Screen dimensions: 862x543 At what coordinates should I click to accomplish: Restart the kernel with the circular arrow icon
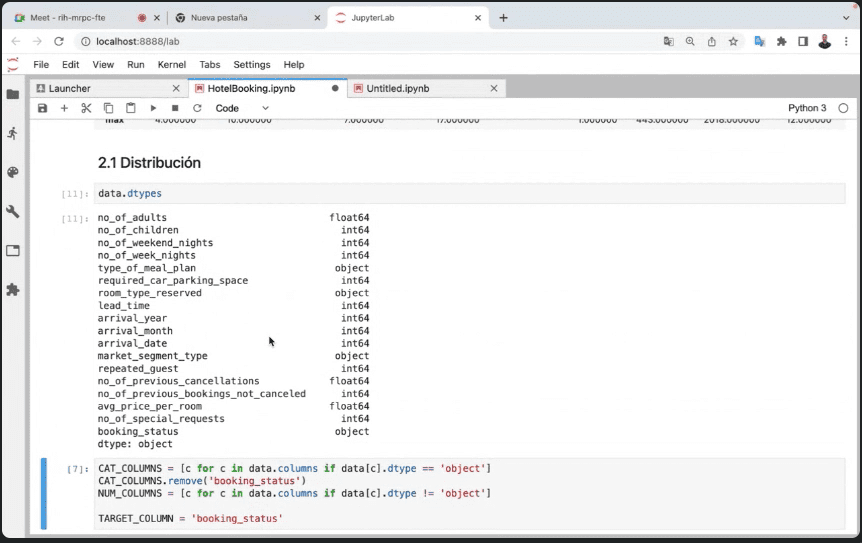[197, 108]
